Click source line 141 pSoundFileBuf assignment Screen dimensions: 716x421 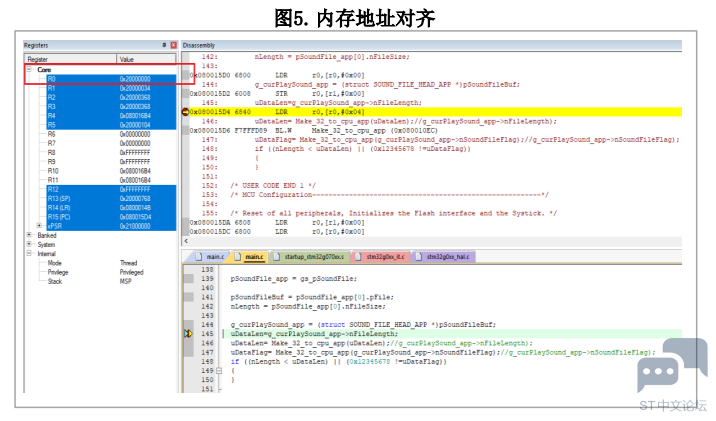312,297
